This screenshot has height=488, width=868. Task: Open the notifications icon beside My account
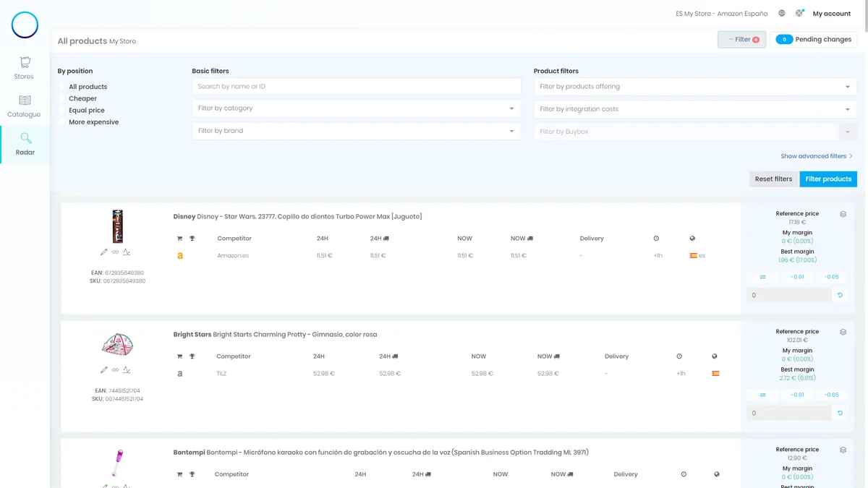[799, 14]
